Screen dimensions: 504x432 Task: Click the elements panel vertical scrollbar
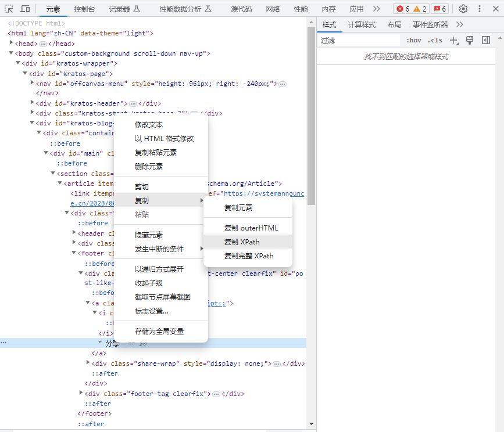(x=311, y=116)
